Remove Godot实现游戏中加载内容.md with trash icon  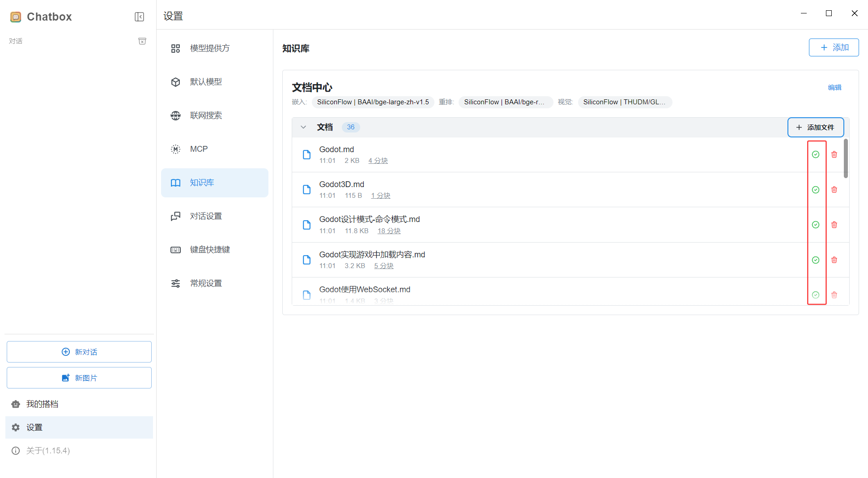tap(834, 260)
